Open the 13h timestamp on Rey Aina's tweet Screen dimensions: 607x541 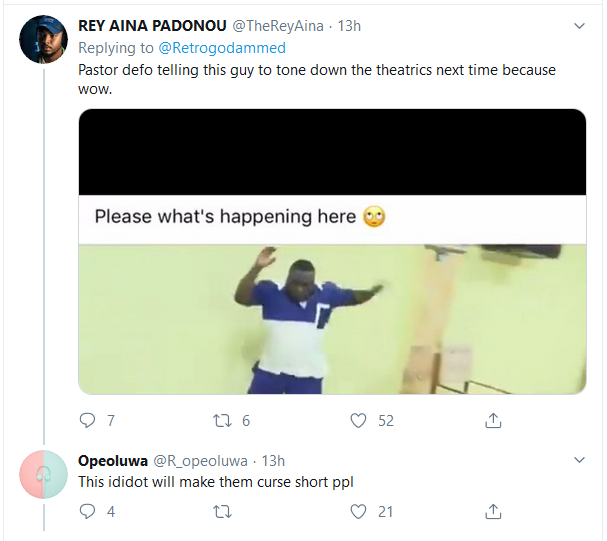(349, 25)
